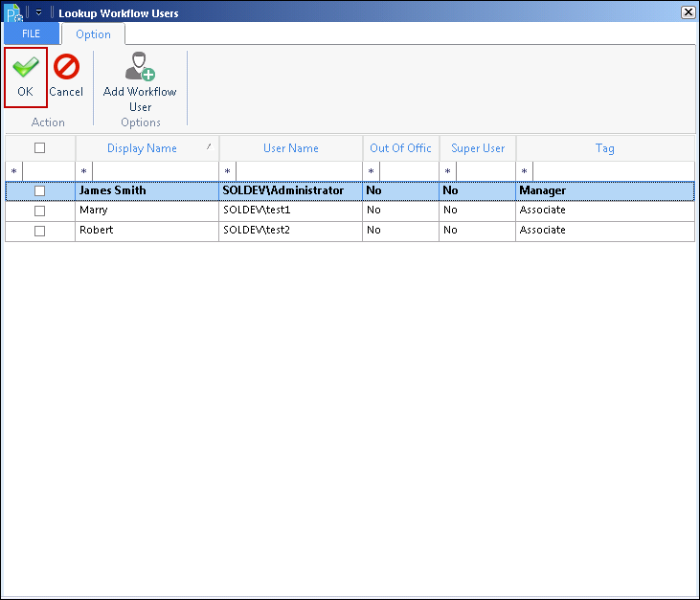Sort by Super User column header

(478, 148)
